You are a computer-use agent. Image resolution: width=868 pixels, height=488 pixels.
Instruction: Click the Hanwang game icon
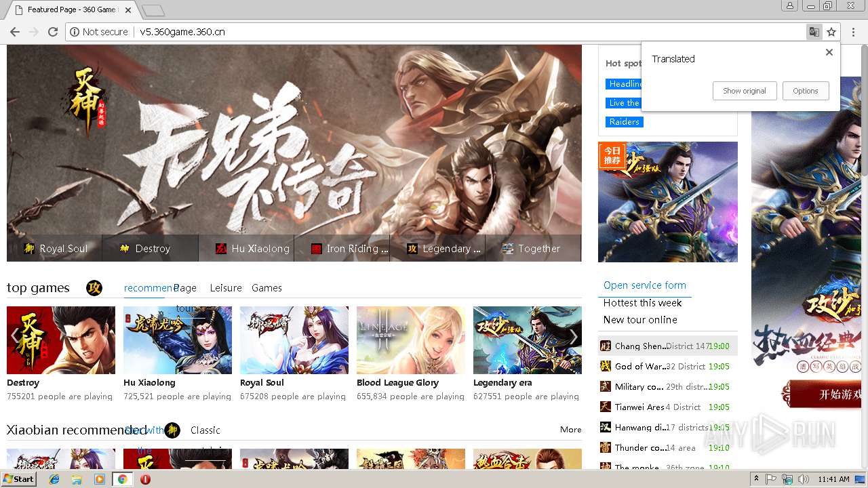coord(606,427)
